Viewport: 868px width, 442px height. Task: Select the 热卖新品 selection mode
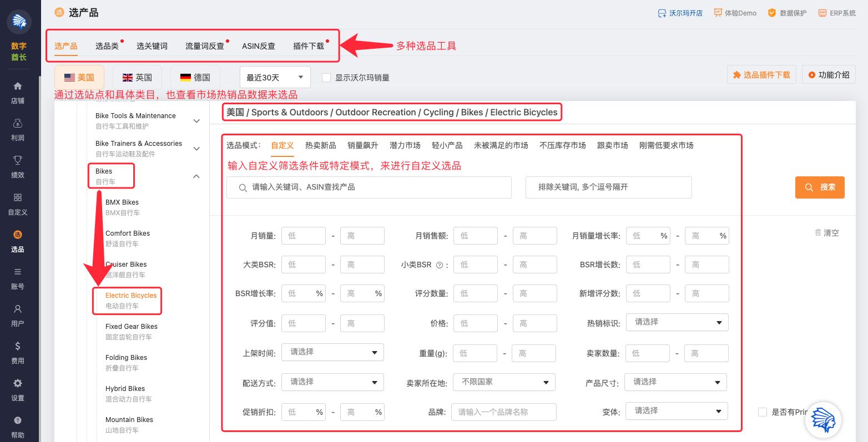point(320,145)
